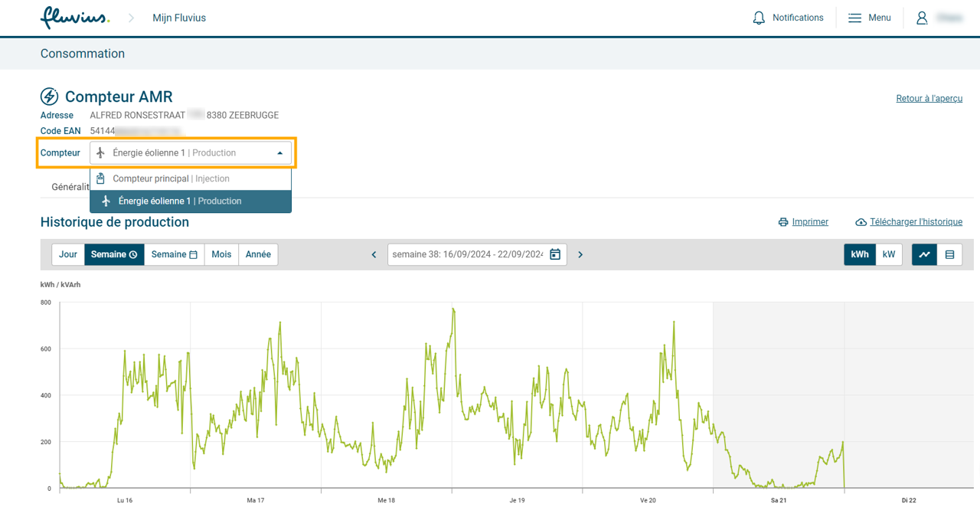Screen dimensions: 980x507
Task: Switch to table view
Action: pos(949,254)
